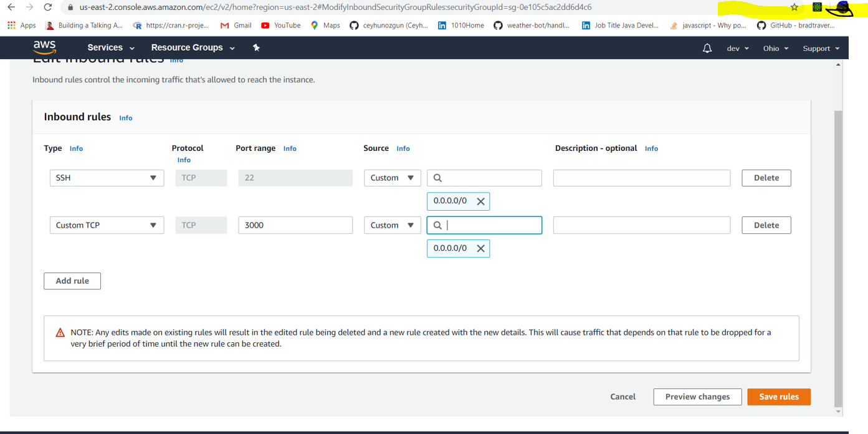Open the Support menu
868x434 pixels.
coord(821,48)
